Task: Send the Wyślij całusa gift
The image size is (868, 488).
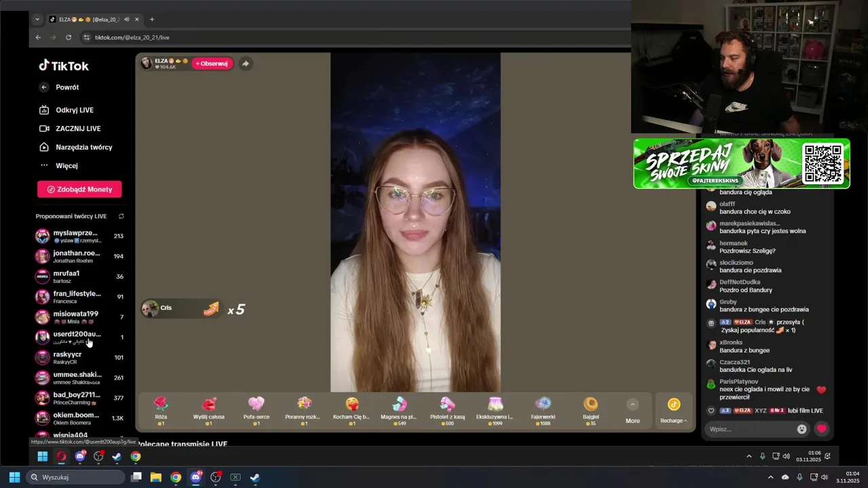Action: coord(209,411)
